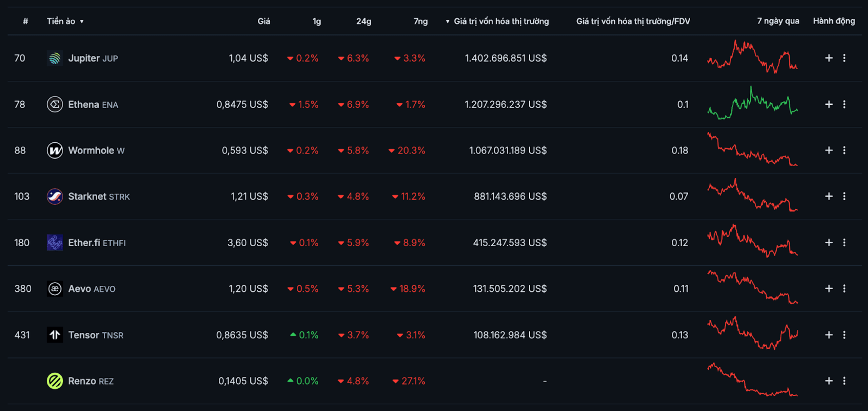Add Jupiter with its plus icon
Image resolution: width=868 pixels, height=411 pixels.
click(829, 58)
